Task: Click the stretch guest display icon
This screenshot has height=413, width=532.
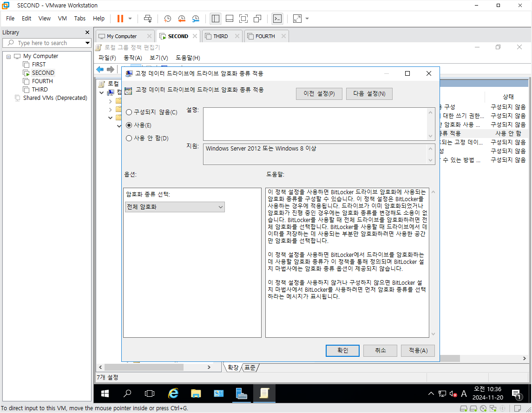Action: pyautogui.click(x=297, y=19)
